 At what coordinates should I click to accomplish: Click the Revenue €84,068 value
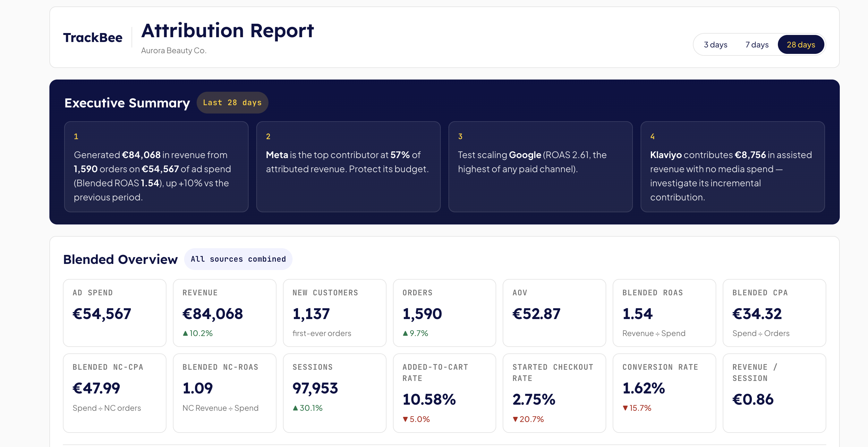(213, 314)
